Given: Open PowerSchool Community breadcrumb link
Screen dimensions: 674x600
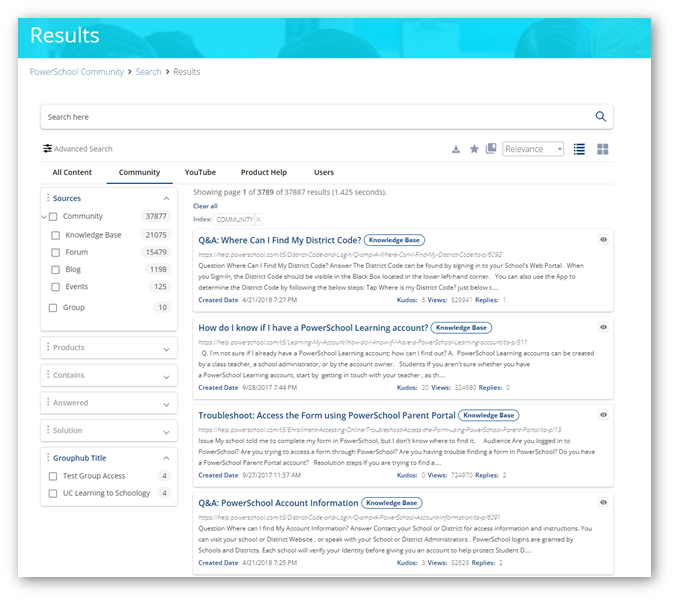Looking at the screenshot, I should pyautogui.click(x=77, y=72).
